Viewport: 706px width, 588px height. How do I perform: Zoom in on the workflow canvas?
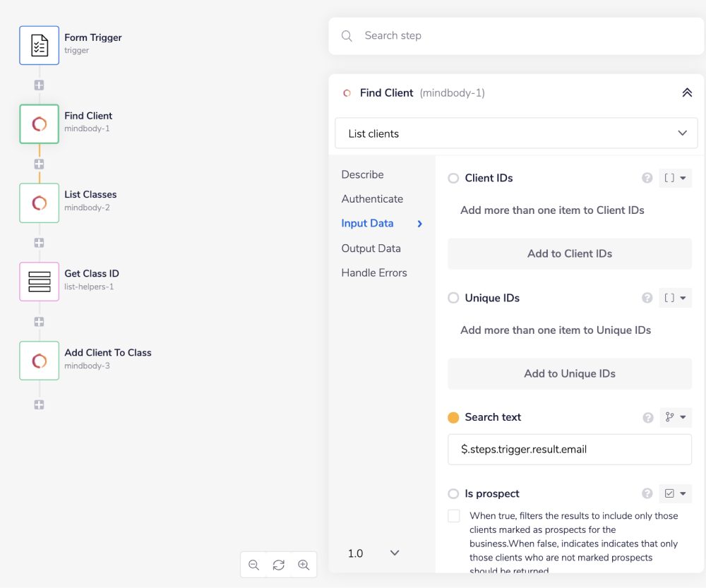pyautogui.click(x=304, y=565)
